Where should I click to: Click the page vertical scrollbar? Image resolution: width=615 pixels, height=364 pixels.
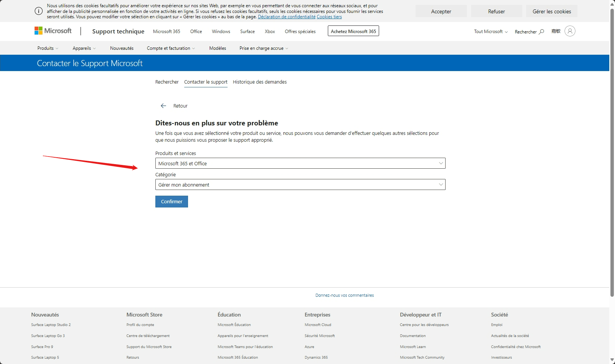click(612, 152)
